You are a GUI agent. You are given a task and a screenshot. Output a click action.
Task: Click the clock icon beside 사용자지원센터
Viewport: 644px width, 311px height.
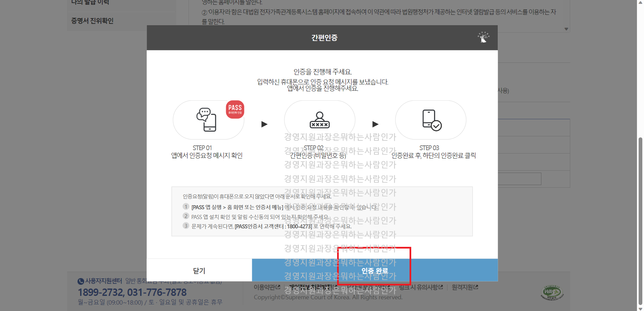click(80, 281)
